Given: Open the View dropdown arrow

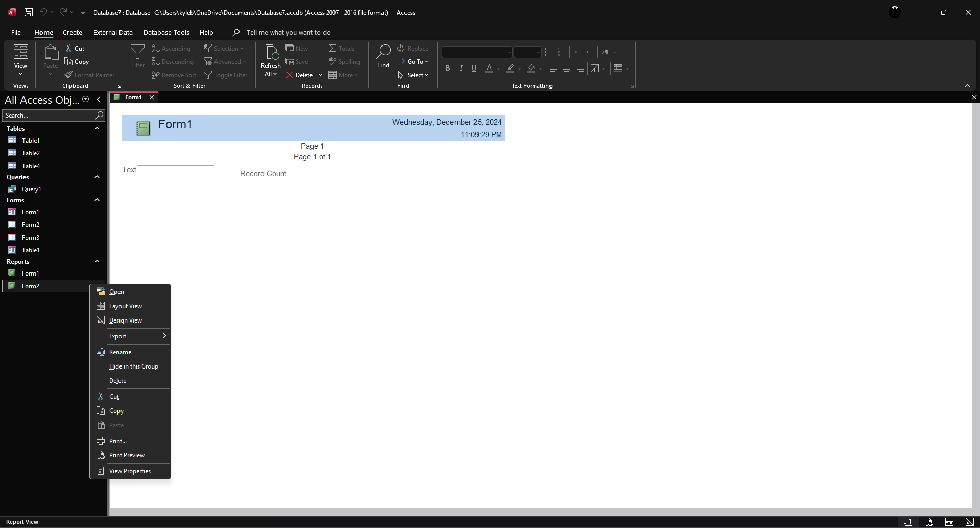Looking at the screenshot, I should [x=20, y=75].
